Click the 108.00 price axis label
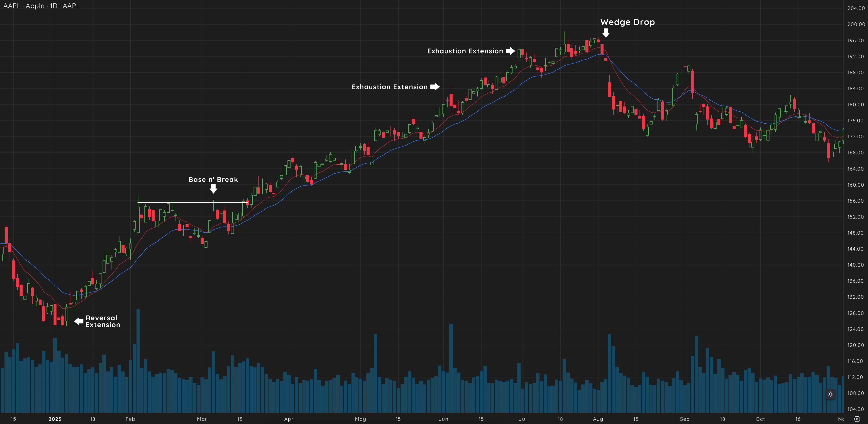Image resolution: width=868 pixels, height=424 pixels. coord(856,393)
